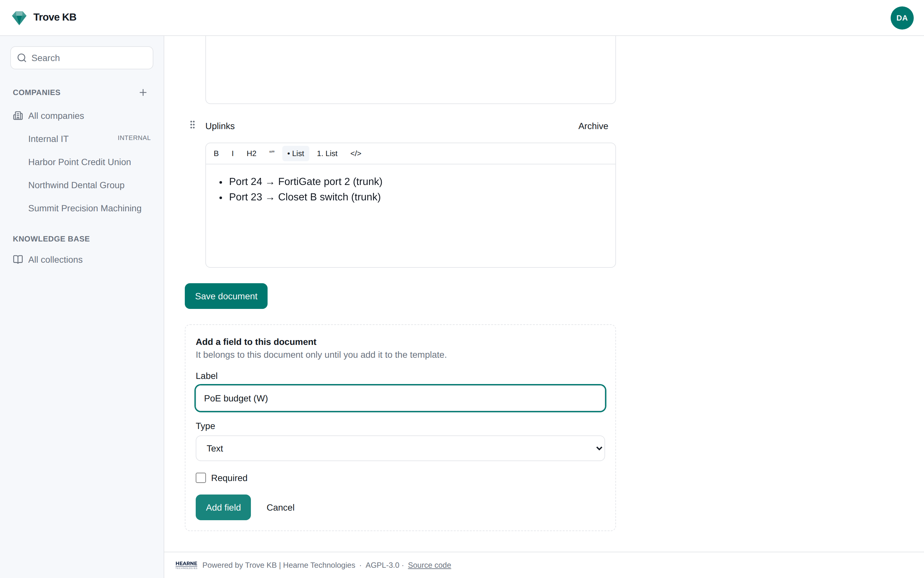Screen dimensions: 924x578
Task: Toggle bullet List in Uplinks editor
Action: [x=295, y=153]
